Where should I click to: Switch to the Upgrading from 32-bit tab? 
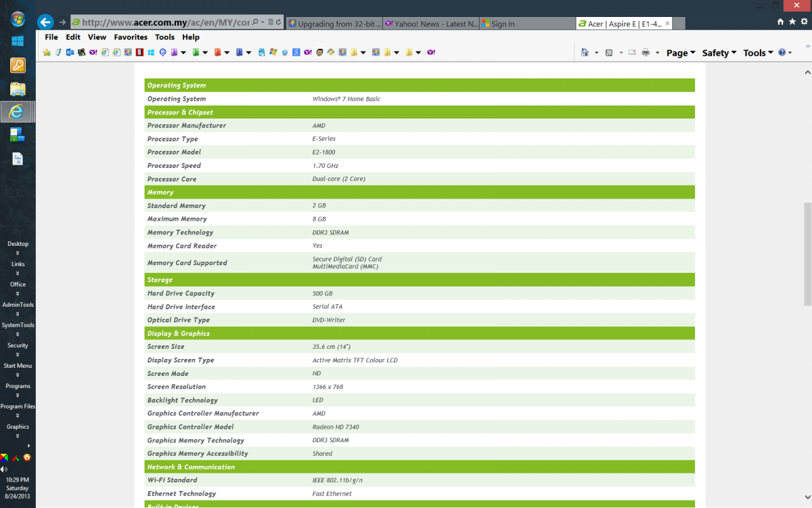tap(334, 24)
